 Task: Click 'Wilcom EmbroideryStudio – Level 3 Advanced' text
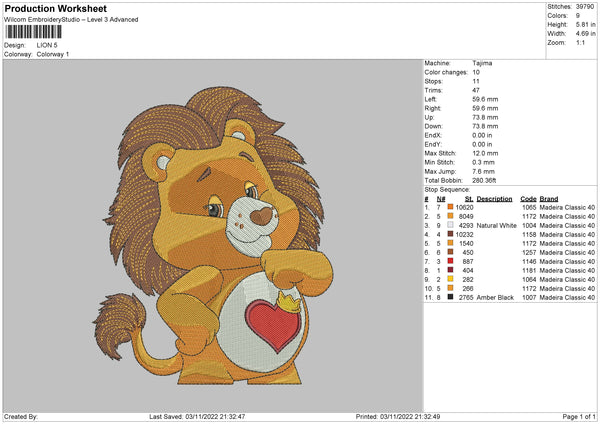pyautogui.click(x=71, y=20)
